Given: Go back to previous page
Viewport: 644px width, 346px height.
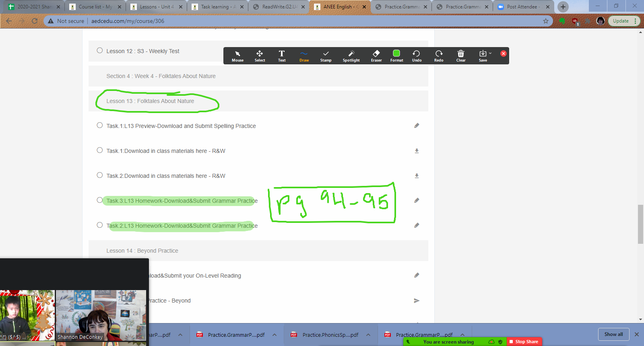Looking at the screenshot, I should point(9,21).
